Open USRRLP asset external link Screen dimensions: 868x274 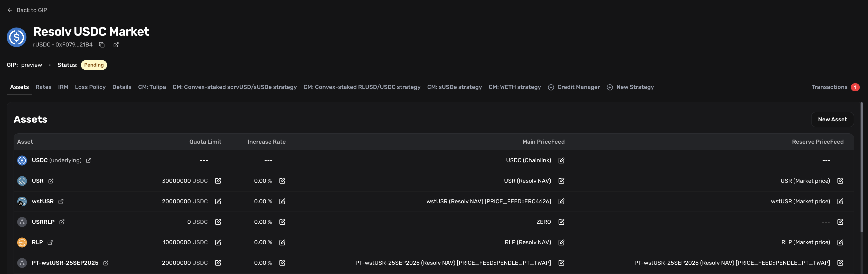click(62, 222)
